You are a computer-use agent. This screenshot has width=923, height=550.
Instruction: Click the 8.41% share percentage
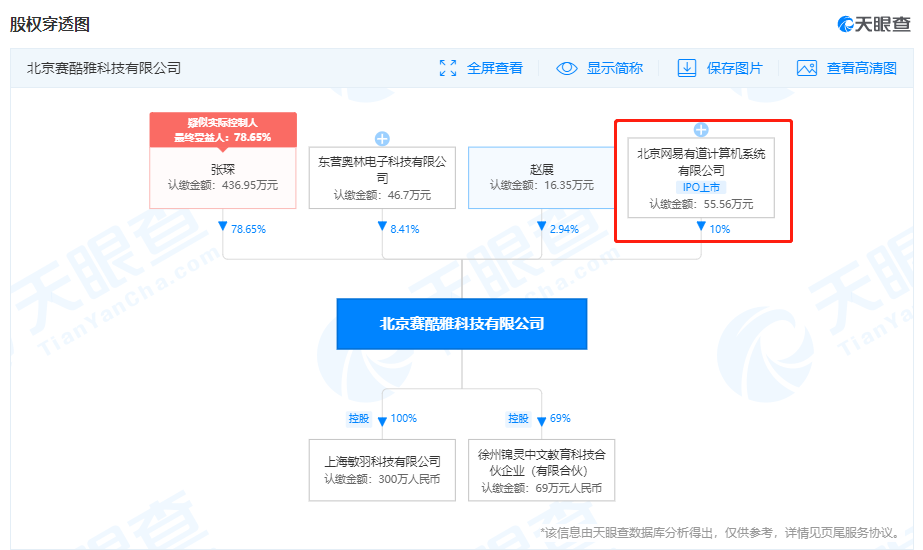tap(405, 229)
